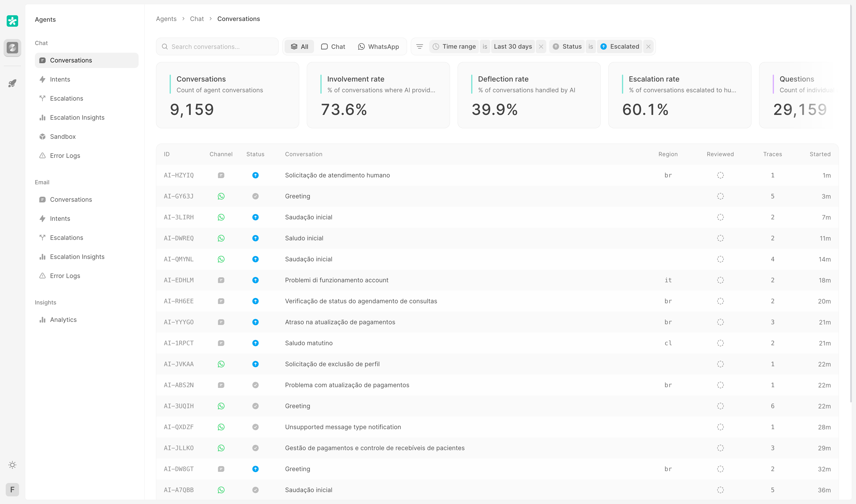Open Email Intents in sidebar
Screen dimensions: 856x504
[87, 218]
